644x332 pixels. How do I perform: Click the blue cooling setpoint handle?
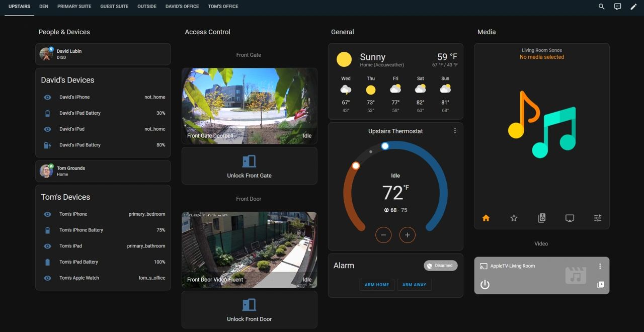tap(385, 146)
